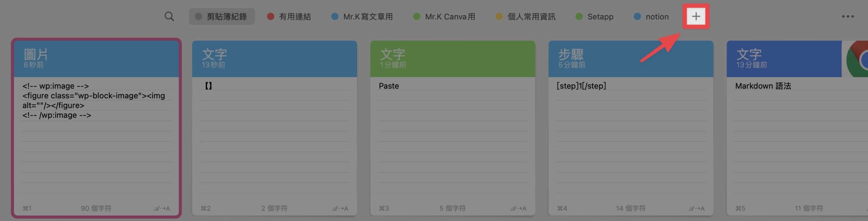Open the Setapp pinboard
868x221 pixels.
point(594,17)
